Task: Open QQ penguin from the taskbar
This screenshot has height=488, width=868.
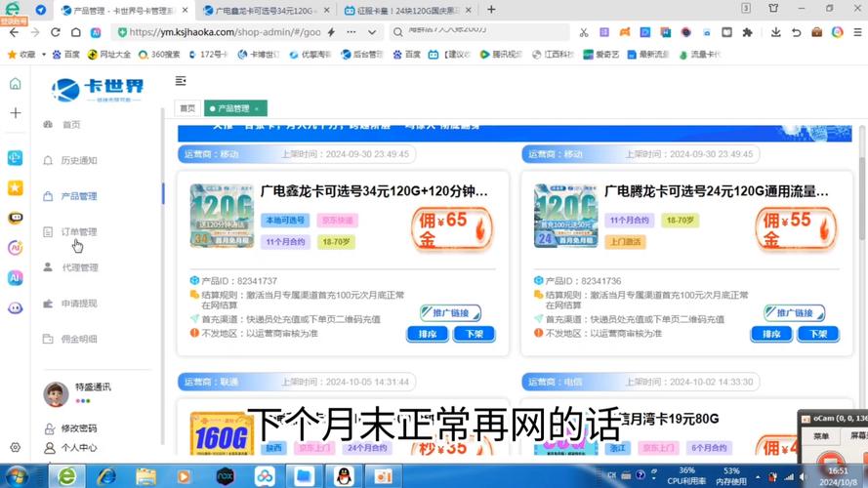Action: click(x=344, y=476)
